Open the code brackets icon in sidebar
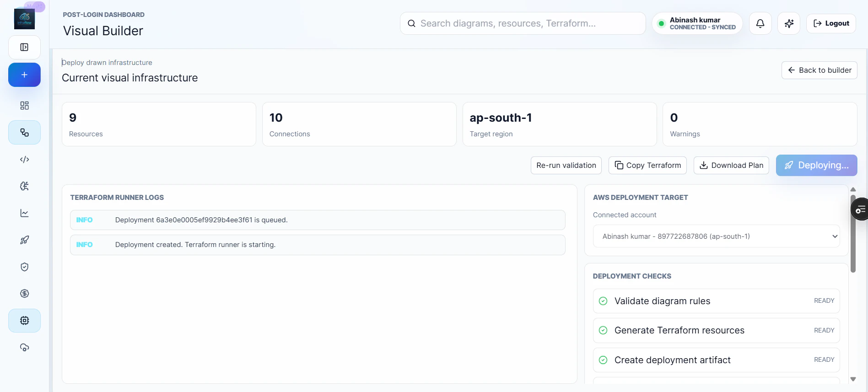The image size is (868, 392). pyautogui.click(x=24, y=160)
